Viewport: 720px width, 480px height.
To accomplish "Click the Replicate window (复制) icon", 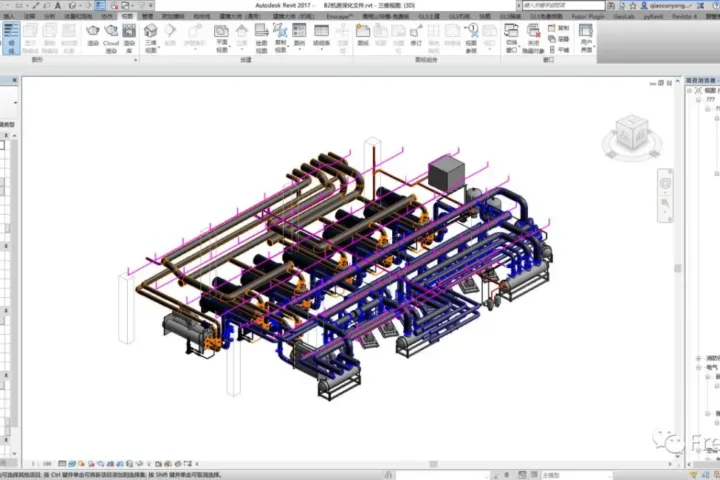I will [559, 28].
